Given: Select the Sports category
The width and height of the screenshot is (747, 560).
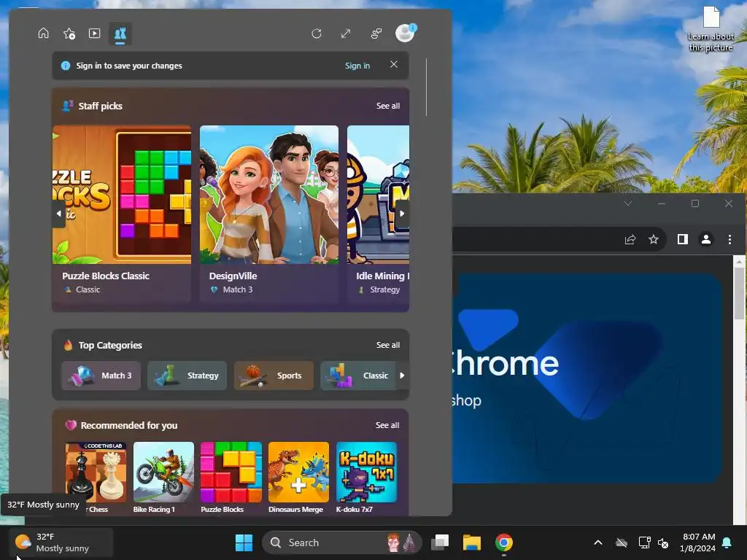Looking at the screenshot, I should tap(274, 376).
